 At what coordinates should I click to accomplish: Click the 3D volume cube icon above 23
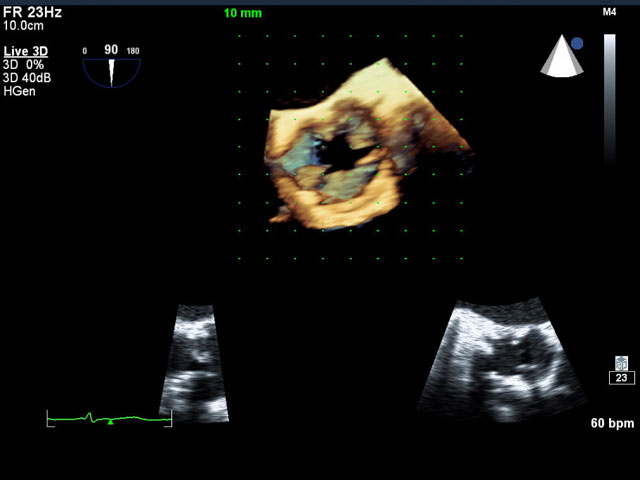pyautogui.click(x=621, y=363)
